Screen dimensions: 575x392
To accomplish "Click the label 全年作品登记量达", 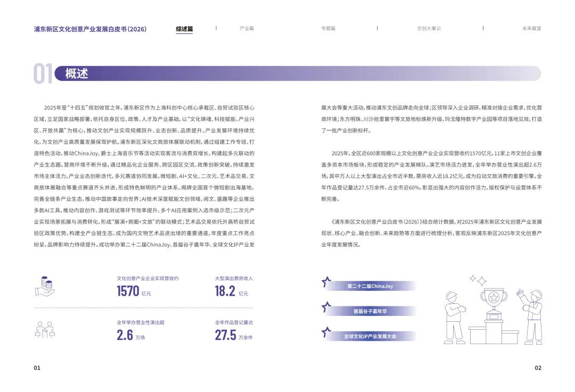I will 234,322.
